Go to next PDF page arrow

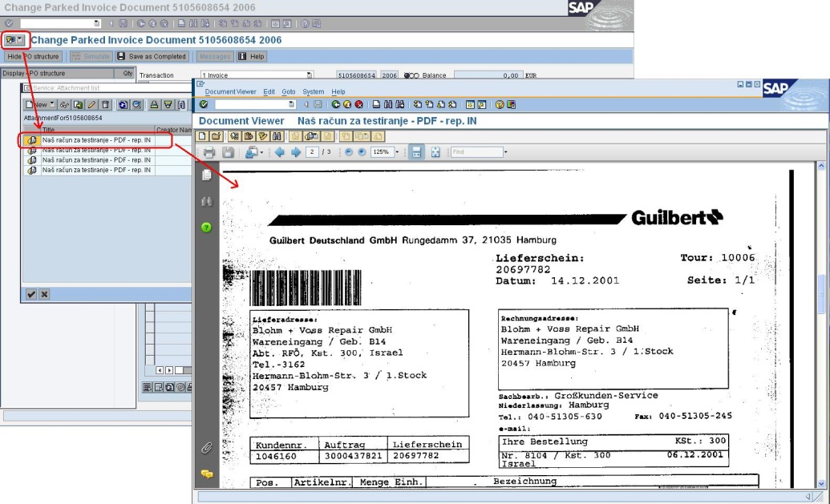point(296,152)
